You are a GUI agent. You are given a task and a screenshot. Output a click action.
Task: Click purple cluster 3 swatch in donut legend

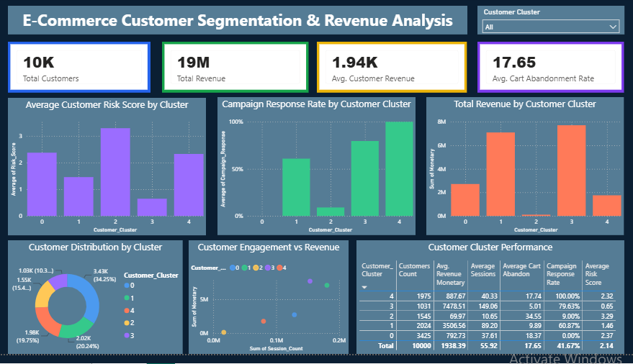click(127, 335)
